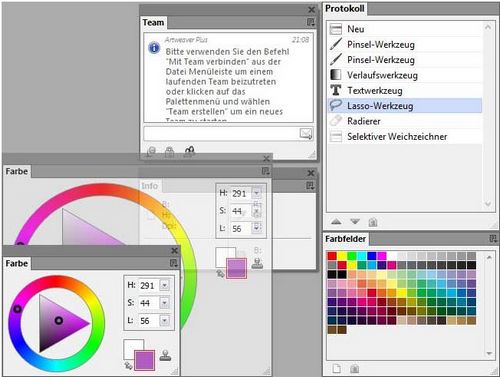The height and width of the screenshot is (377, 500).
Task: Click the Team chat message input field
Action: (x=221, y=133)
